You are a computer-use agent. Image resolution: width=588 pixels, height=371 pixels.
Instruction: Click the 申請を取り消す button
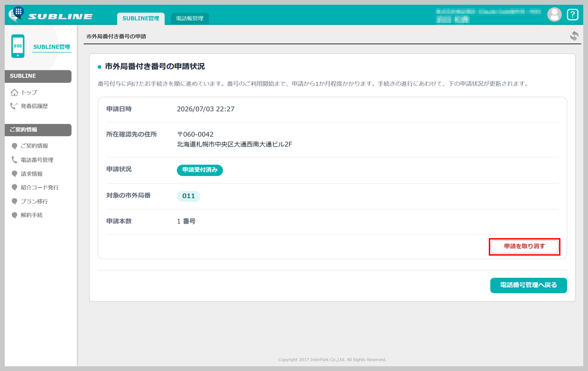click(525, 246)
